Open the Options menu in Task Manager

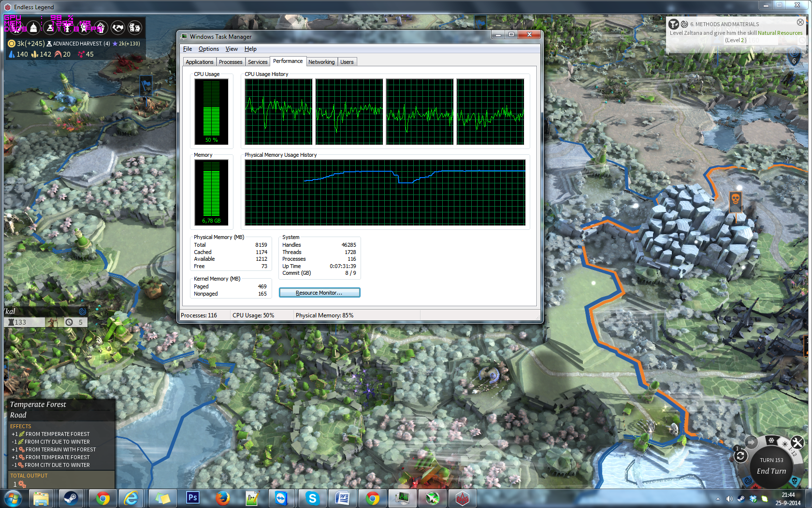208,49
